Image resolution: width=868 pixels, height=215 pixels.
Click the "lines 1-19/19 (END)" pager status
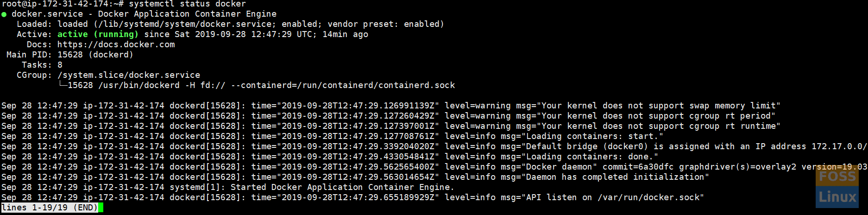pos(50,208)
